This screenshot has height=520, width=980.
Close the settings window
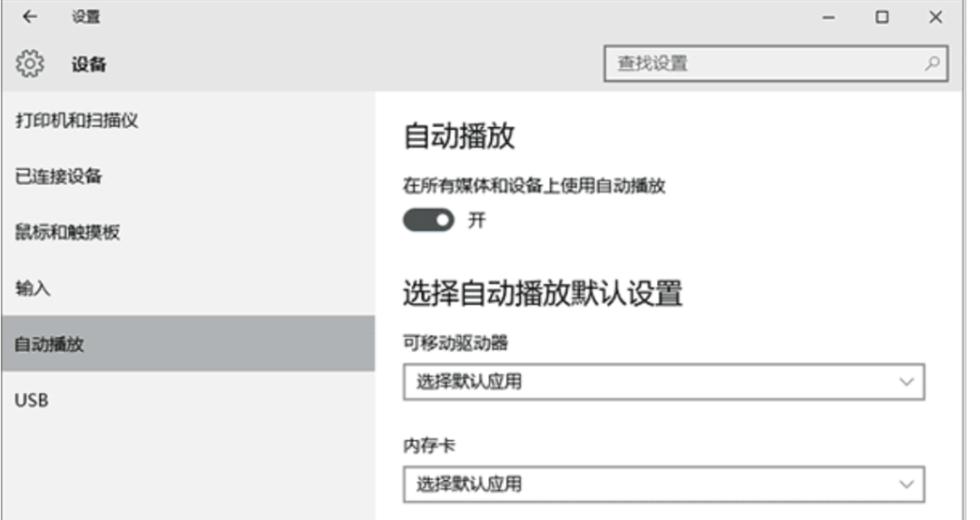[936, 17]
